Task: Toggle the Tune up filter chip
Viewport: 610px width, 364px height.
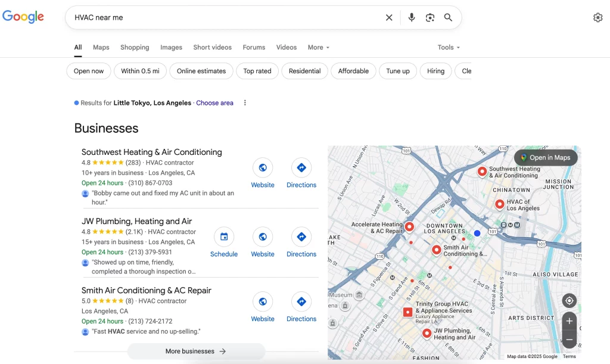Action: click(x=397, y=71)
